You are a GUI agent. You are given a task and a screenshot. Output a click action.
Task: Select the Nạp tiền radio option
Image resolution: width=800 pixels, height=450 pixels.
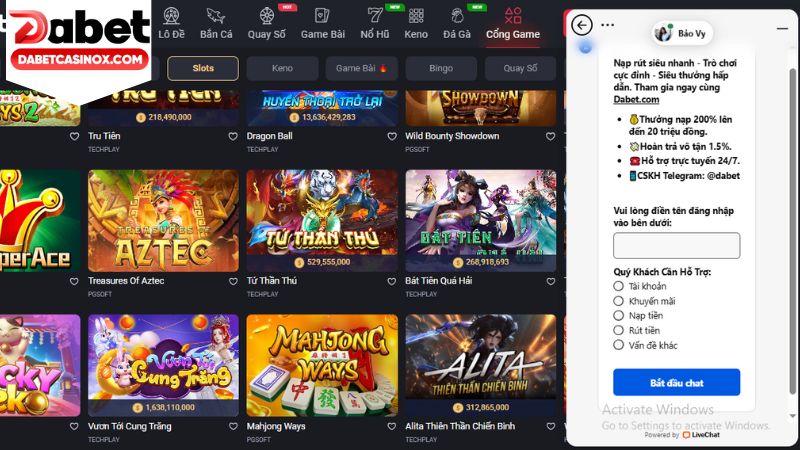click(618, 315)
